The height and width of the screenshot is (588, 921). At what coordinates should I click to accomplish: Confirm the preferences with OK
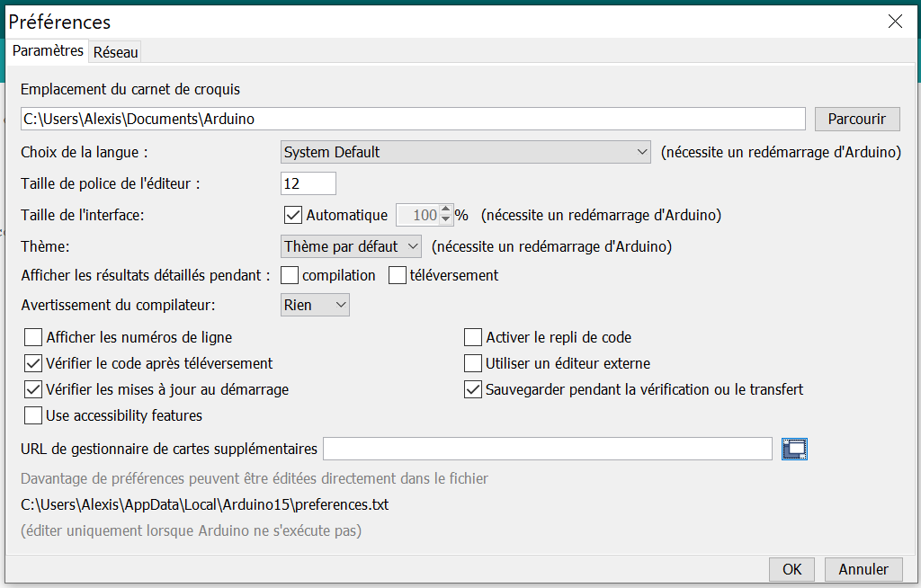[791, 569]
